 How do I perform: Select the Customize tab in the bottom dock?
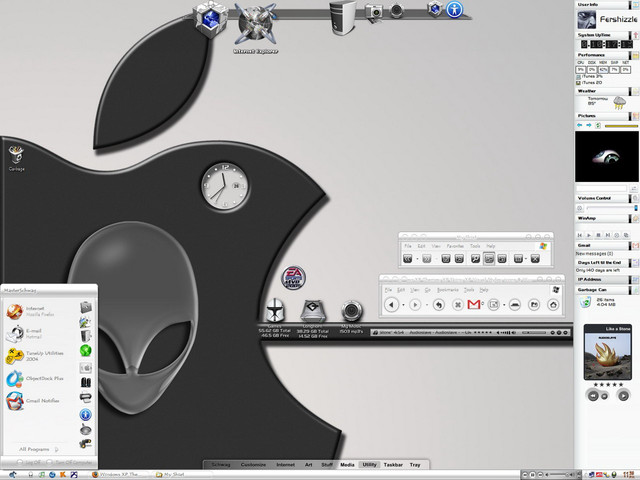[253, 464]
